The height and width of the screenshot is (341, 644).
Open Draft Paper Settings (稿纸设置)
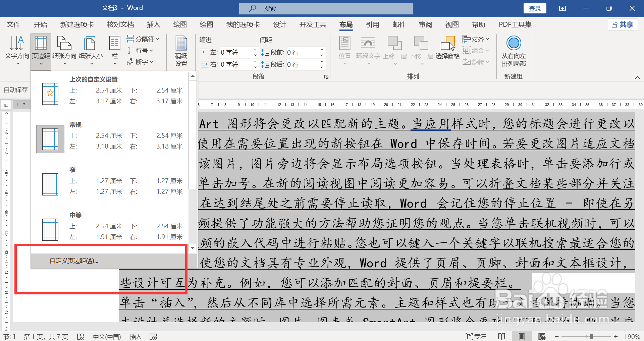pyautogui.click(x=181, y=51)
